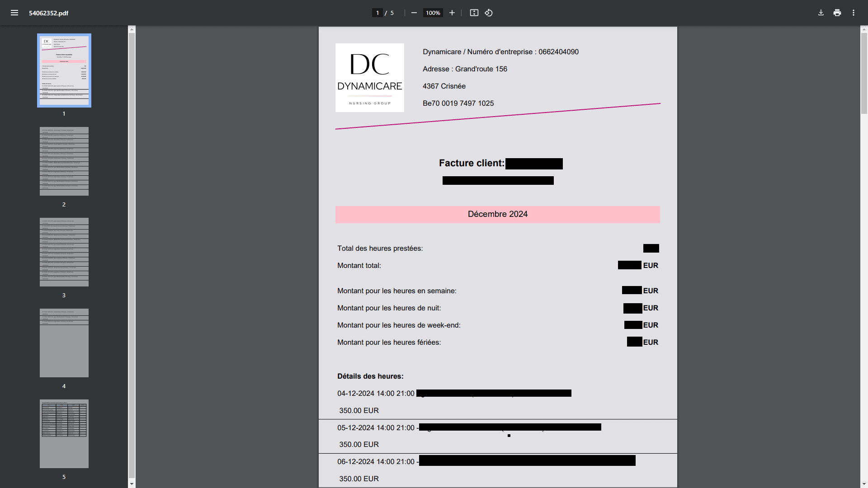This screenshot has width=868, height=488.
Task: Open page 5 thumbnail with table
Action: click(x=64, y=434)
